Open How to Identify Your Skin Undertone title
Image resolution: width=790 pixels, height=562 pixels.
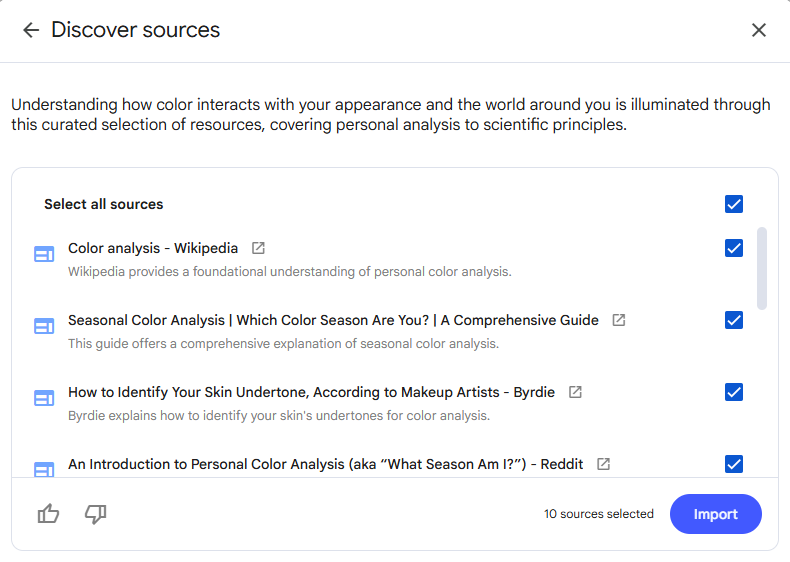[x=311, y=393]
